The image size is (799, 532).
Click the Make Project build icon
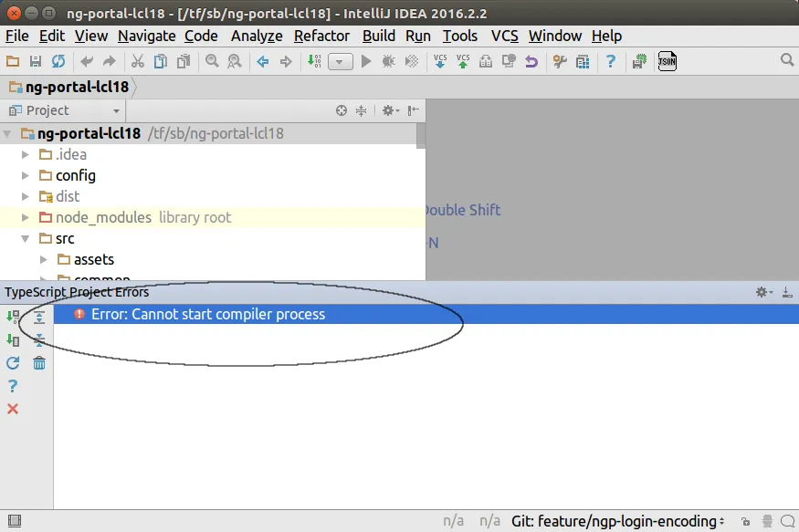314,62
